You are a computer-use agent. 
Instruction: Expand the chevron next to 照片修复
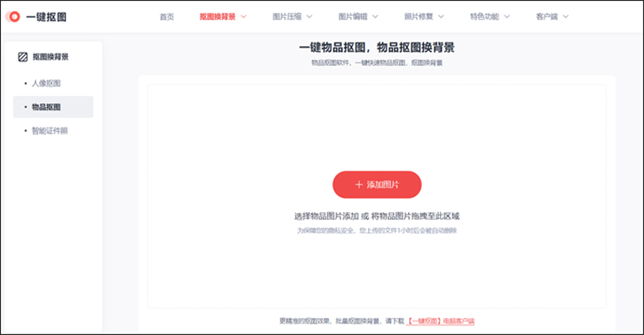[x=441, y=17]
